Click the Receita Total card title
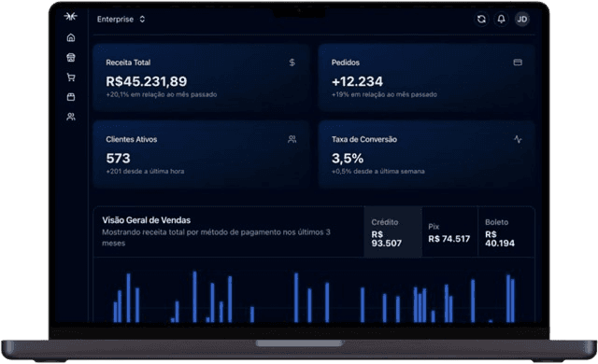This screenshot has width=598, height=364. [128, 63]
